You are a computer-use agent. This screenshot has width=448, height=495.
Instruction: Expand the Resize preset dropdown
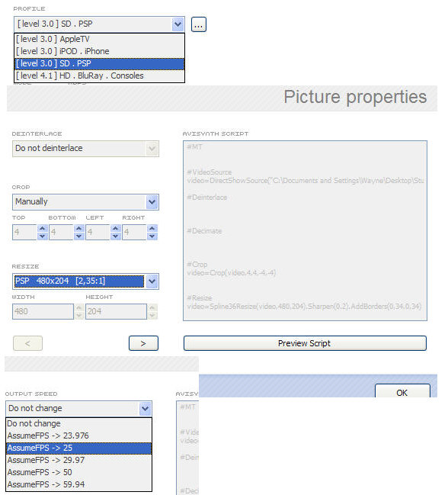pos(152,281)
